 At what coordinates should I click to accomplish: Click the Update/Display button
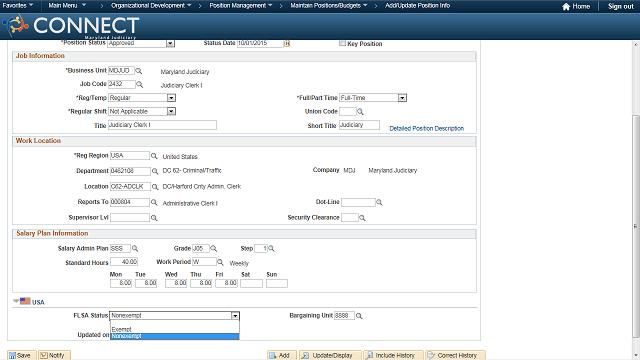tap(330, 356)
